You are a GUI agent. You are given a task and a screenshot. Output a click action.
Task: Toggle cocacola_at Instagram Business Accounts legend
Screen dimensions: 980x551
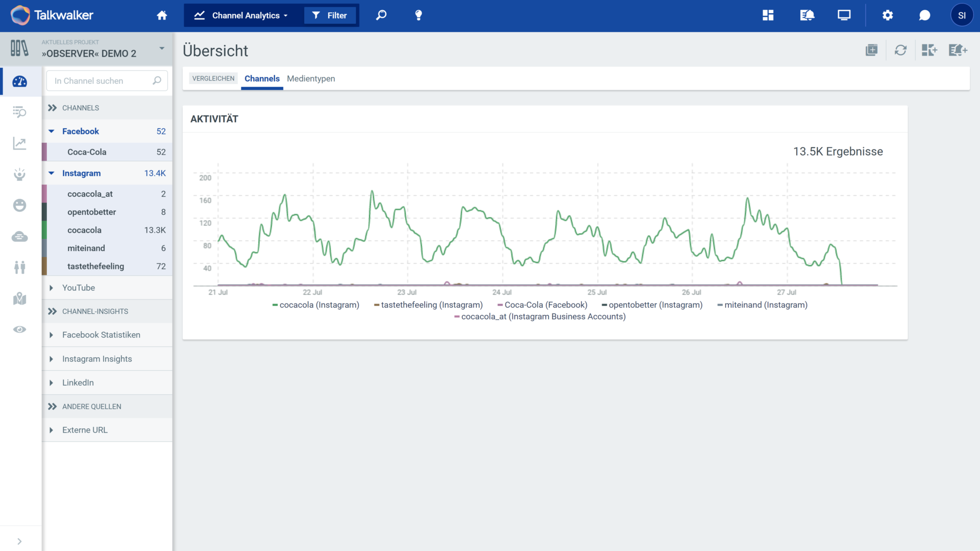pyautogui.click(x=540, y=317)
